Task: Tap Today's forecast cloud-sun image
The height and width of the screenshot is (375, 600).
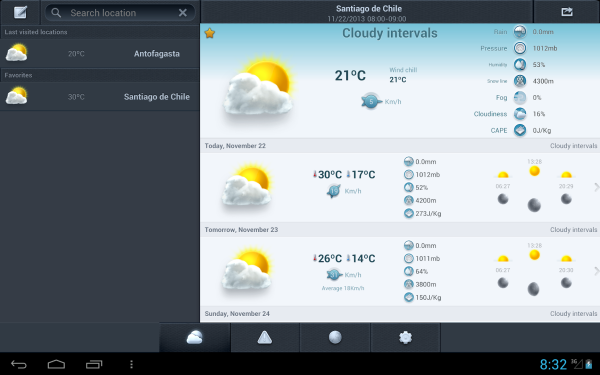Action: (246, 186)
